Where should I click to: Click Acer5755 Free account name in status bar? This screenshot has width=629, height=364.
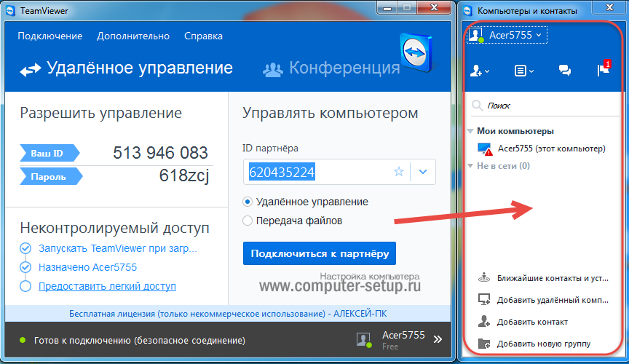pyautogui.click(x=403, y=340)
